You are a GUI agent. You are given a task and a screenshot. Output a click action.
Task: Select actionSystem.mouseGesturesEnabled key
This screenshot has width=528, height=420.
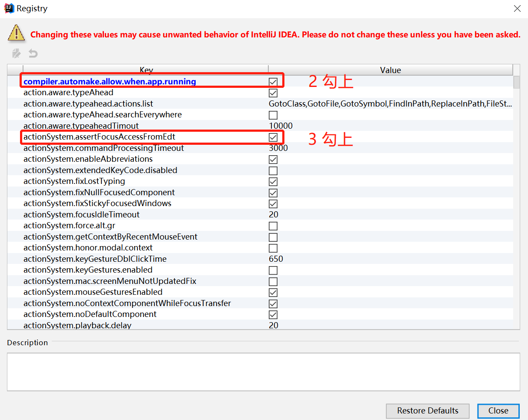[93, 292]
